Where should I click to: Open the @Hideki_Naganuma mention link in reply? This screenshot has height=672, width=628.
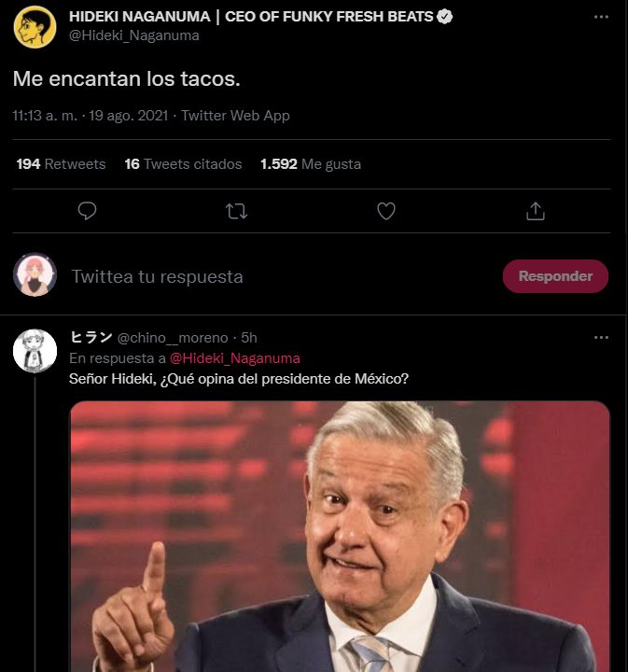point(235,358)
